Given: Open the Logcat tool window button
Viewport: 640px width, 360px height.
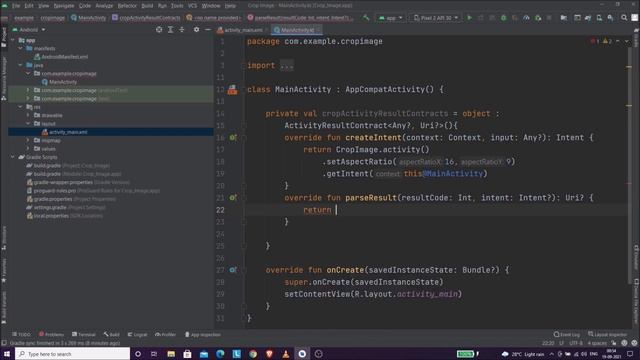Looking at the screenshot, I should pos(137,334).
